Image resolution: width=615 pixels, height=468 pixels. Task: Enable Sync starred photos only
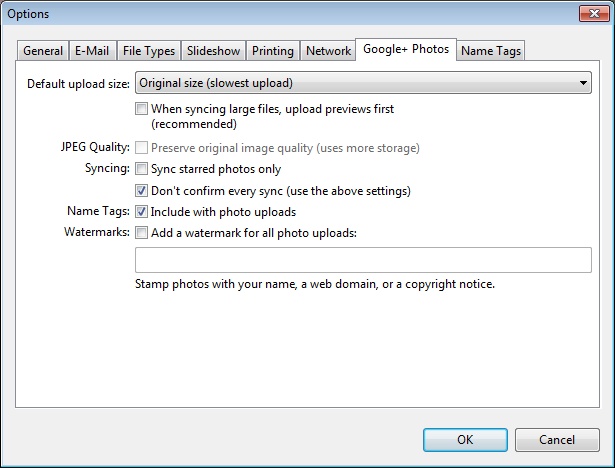[142, 169]
